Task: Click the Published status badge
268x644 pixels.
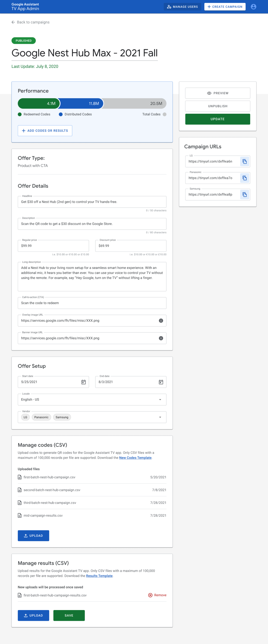Action: pyautogui.click(x=24, y=41)
